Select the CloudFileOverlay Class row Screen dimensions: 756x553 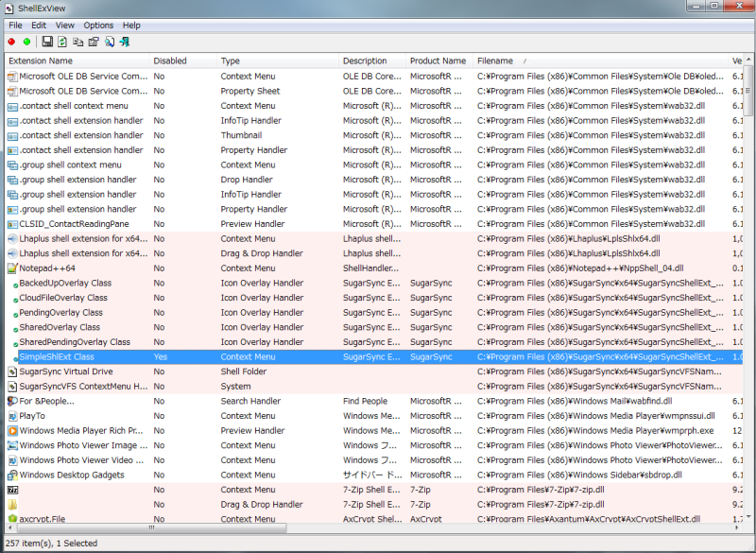coord(373,298)
